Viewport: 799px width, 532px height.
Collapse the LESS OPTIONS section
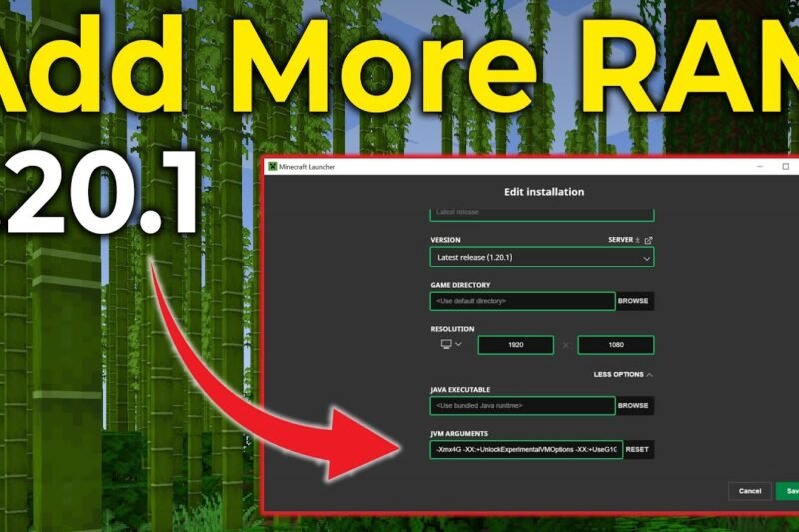click(622, 374)
